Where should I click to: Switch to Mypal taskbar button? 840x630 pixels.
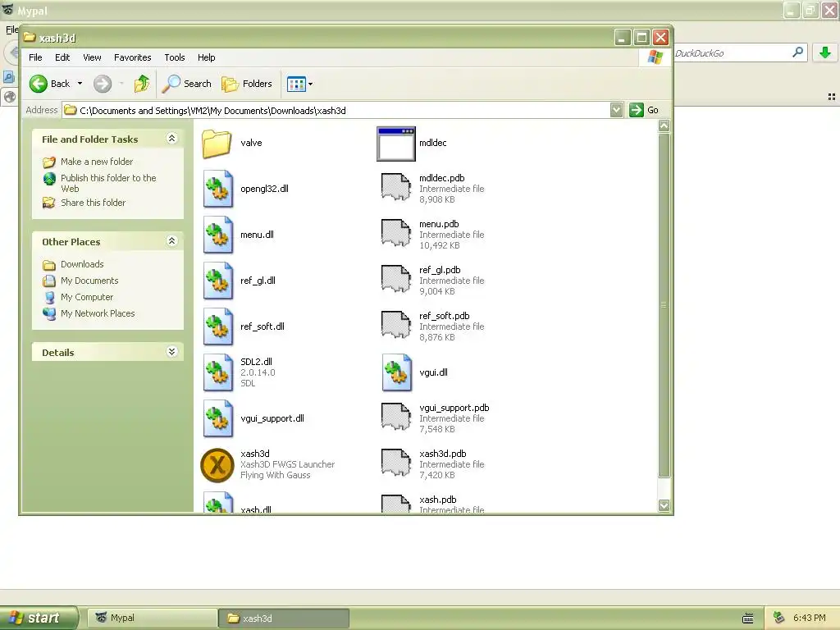tap(152, 619)
